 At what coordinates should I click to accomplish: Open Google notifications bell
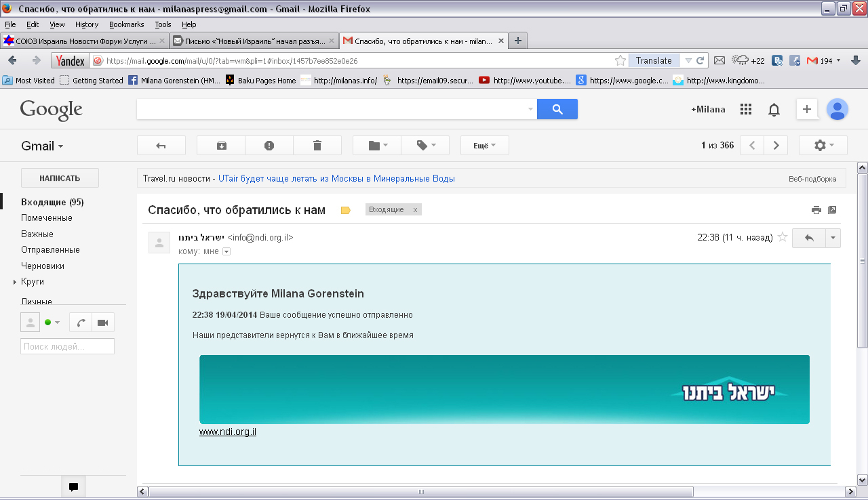click(x=774, y=110)
